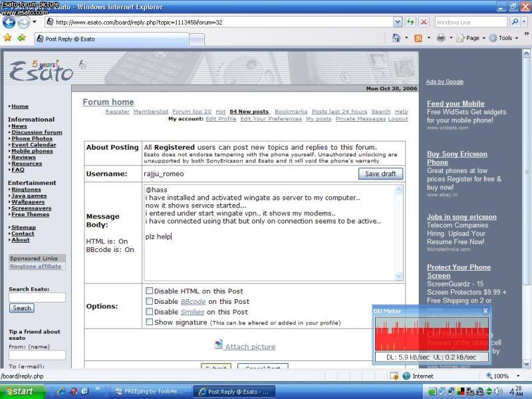532x399 pixels.
Task: Click the Home page toolbar icon
Action: (x=396, y=38)
